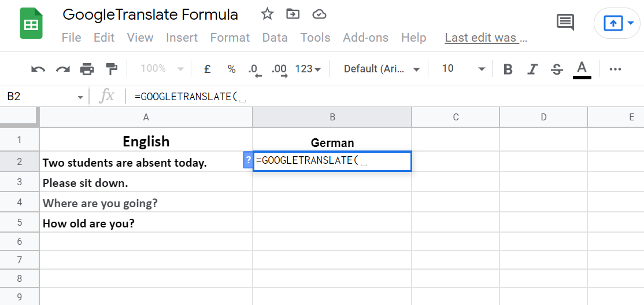Open the text color picker
644x305 pixels.
coord(582,69)
